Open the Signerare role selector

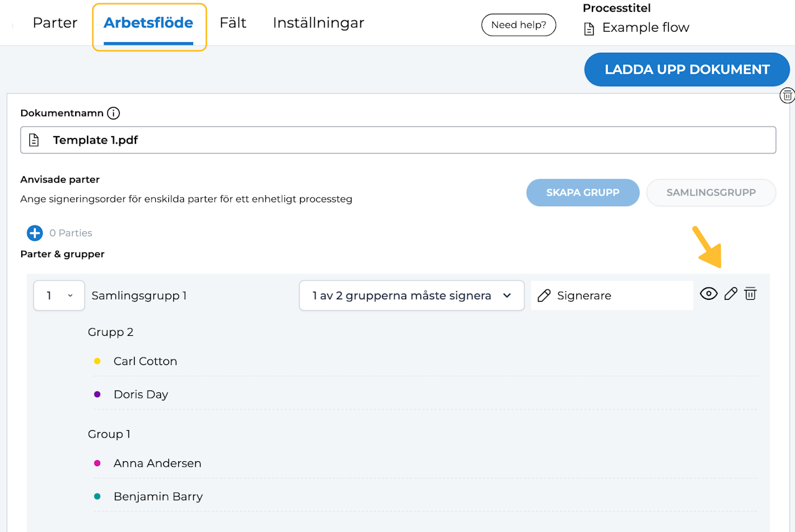point(612,296)
